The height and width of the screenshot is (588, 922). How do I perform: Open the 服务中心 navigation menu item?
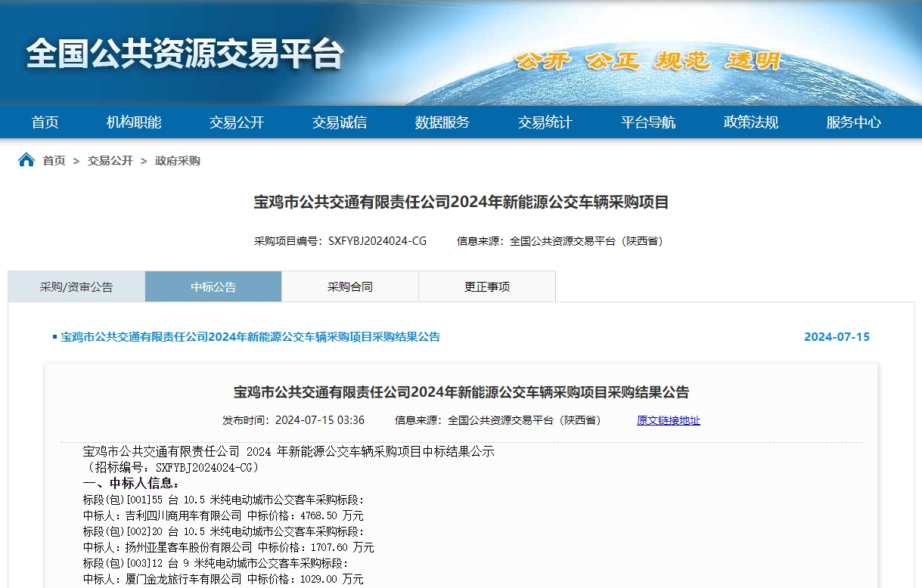click(852, 122)
